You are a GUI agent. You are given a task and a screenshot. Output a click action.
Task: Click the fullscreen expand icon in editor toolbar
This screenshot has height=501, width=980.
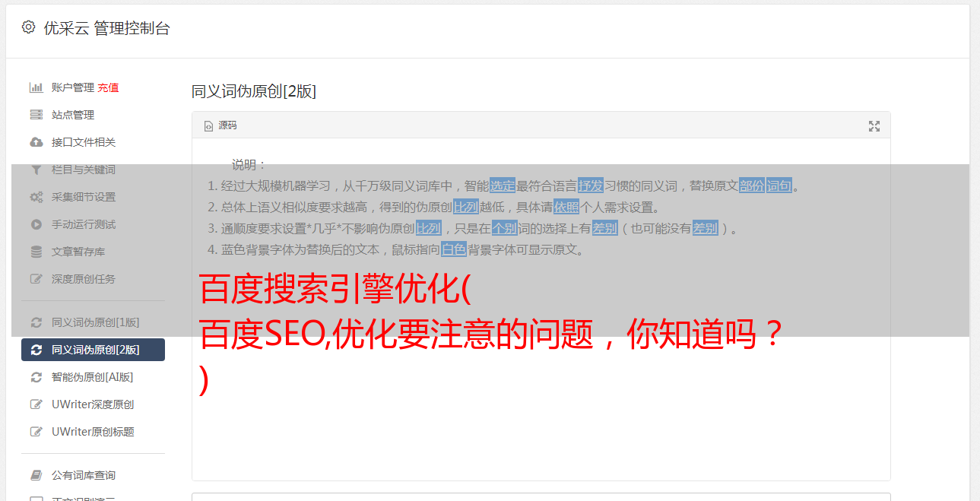(x=874, y=126)
